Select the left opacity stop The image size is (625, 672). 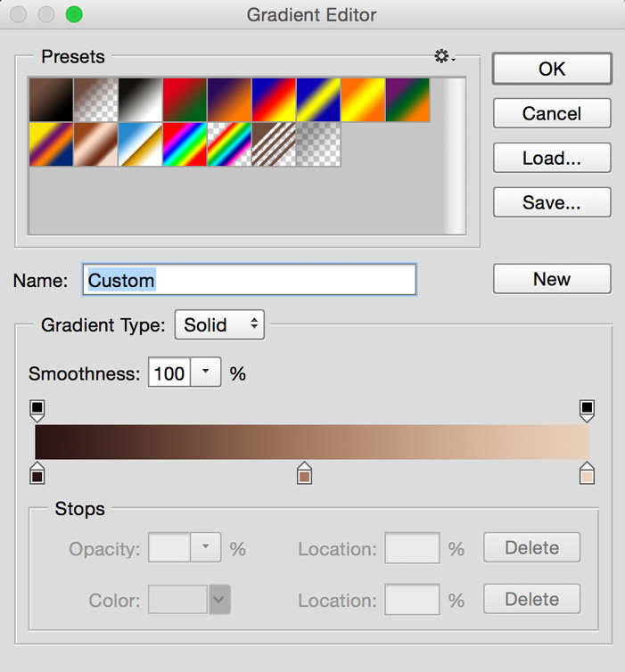(37, 410)
